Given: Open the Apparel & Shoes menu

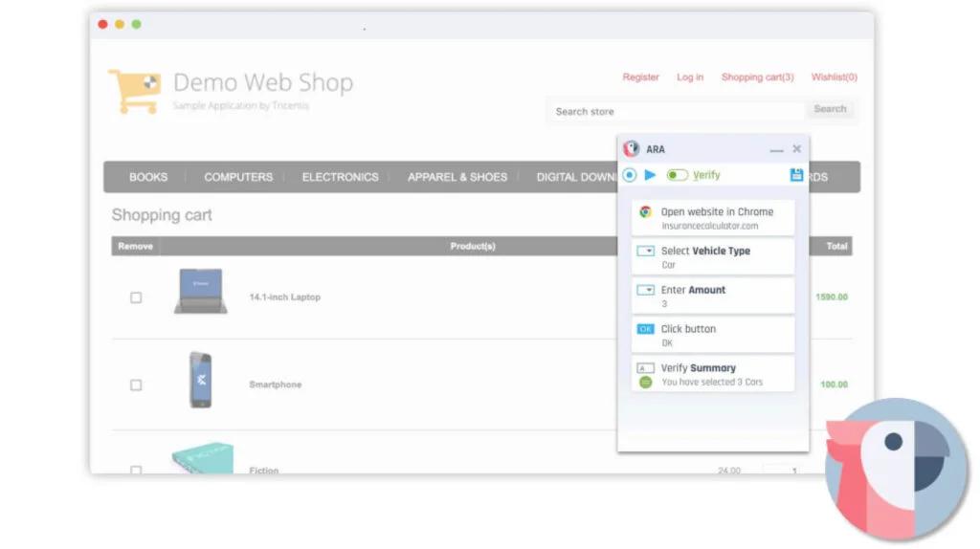Looking at the screenshot, I should click(457, 177).
